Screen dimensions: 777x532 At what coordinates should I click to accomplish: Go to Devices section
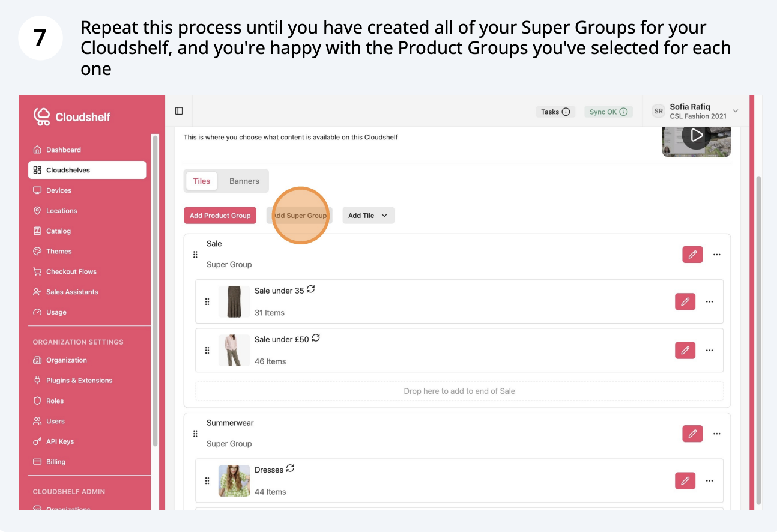(87, 190)
